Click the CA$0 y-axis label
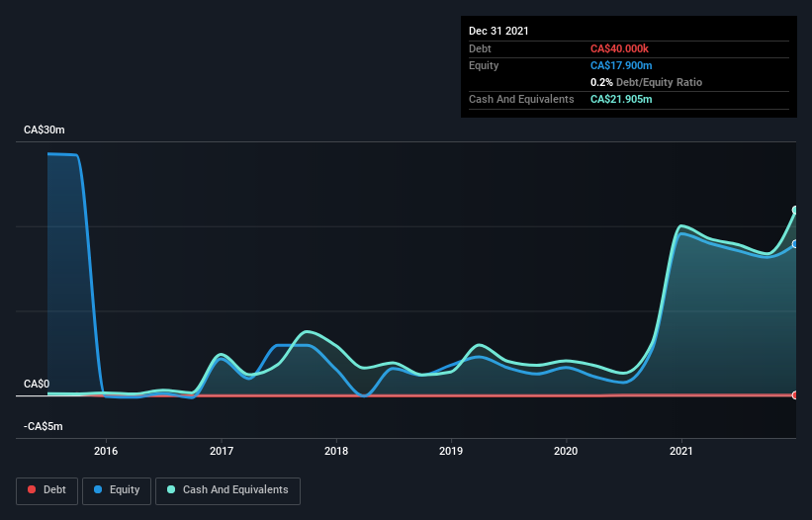Viewport: 812px width, 520px height. [37, 384]
